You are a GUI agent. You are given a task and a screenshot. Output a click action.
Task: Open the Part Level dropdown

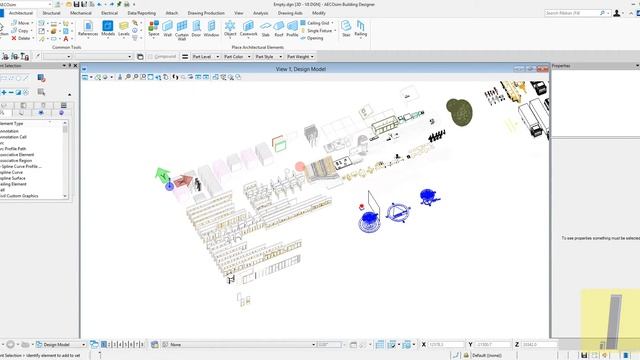206,57
